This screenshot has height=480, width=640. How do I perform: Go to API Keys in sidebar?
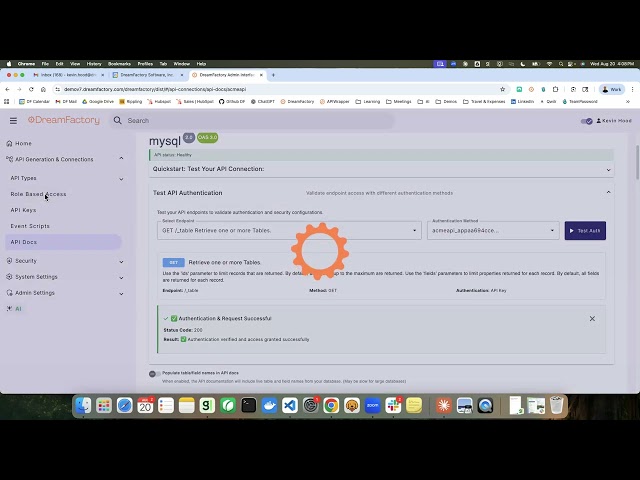tap(23, 210)
